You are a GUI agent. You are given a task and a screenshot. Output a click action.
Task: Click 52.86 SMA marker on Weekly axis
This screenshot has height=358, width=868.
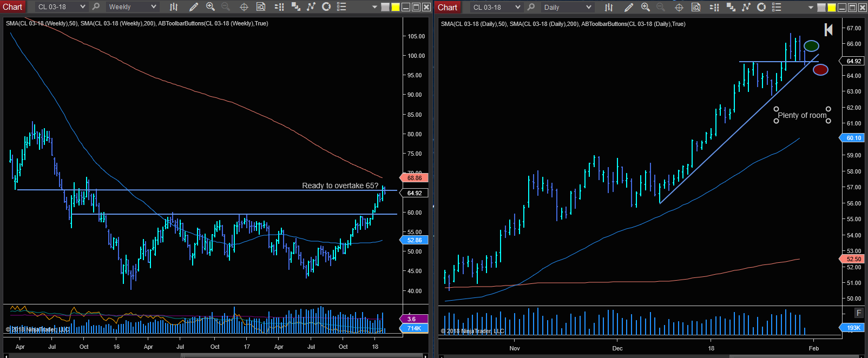(x=414, y=240)
